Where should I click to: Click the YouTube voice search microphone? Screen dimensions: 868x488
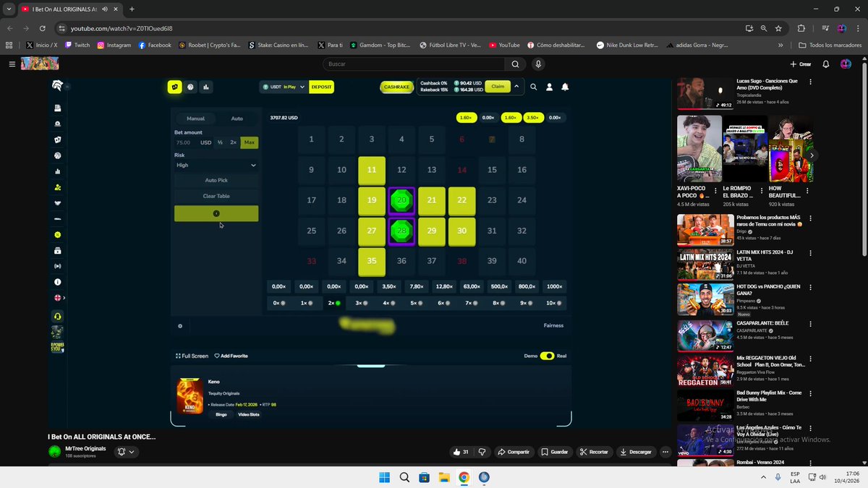(538, 64)
